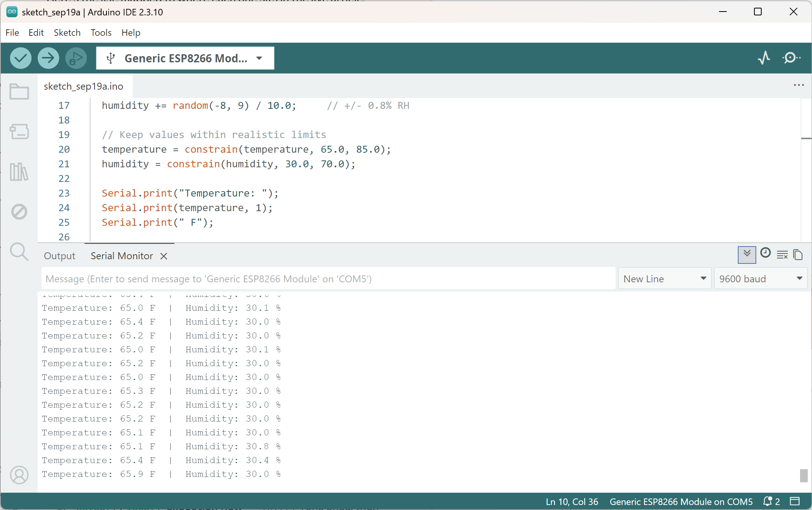This screenshot has width=812, height=510.
Task: Open the Search sidebar icon
Action: point(19,252)
